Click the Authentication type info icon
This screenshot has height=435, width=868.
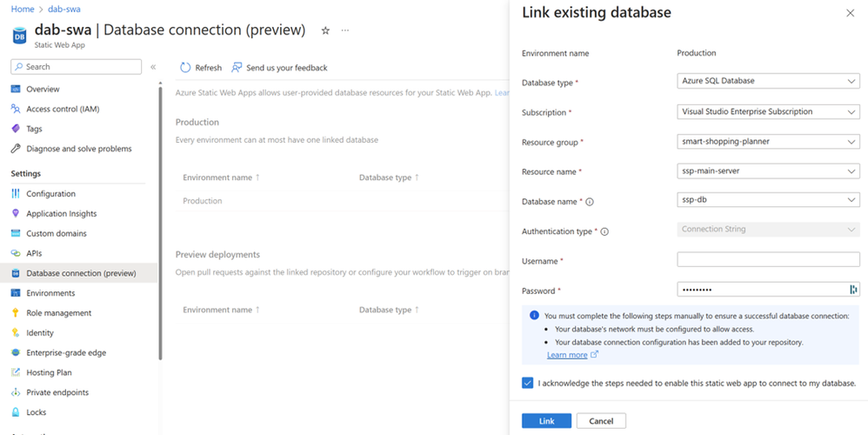(x=604, y=232)
